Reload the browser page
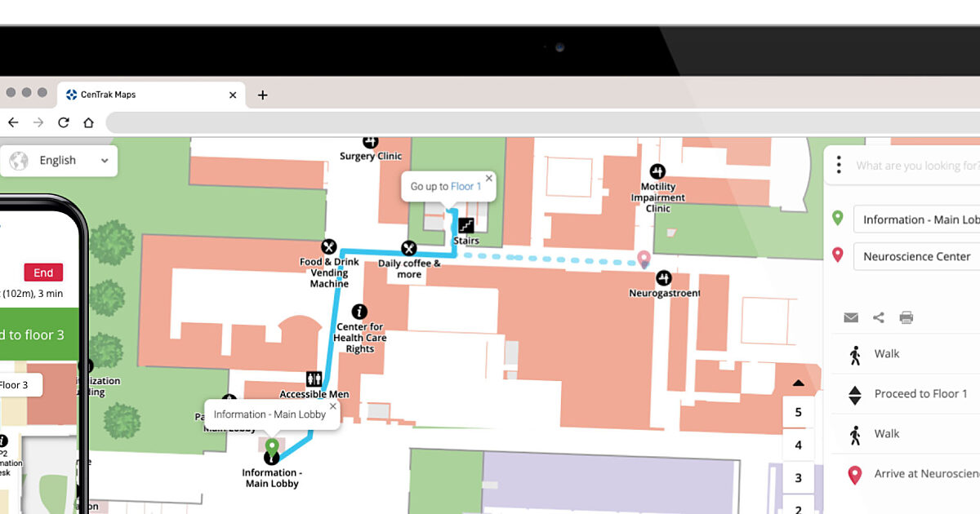Image resolution: width=980 pixels, height=514 pixels. (x=63, y=122)
